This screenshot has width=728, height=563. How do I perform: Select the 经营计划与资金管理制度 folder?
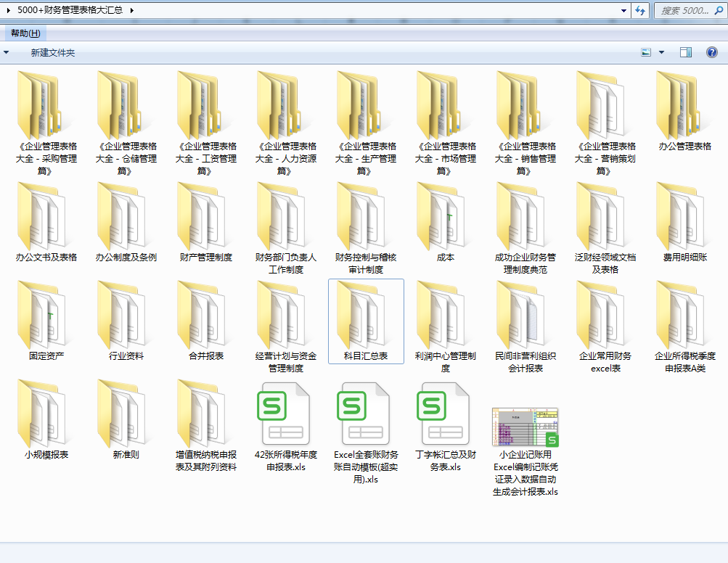285,327
